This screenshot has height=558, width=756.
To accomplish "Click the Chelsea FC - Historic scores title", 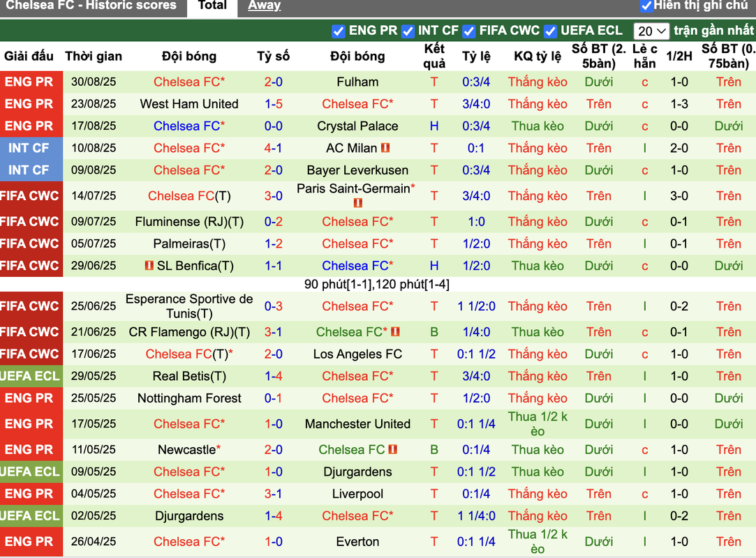I will pos(91,6).
